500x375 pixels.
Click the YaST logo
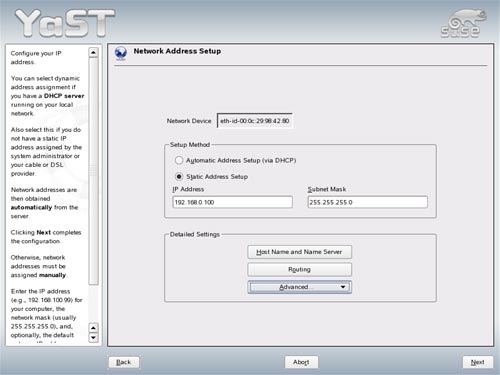click(65, 23)
